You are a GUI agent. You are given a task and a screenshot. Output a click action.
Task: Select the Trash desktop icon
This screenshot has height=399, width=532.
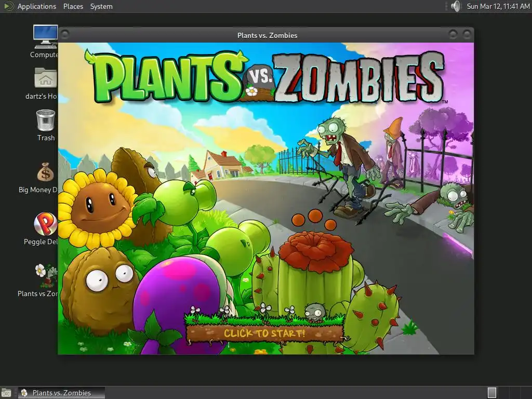pos(46,121)
